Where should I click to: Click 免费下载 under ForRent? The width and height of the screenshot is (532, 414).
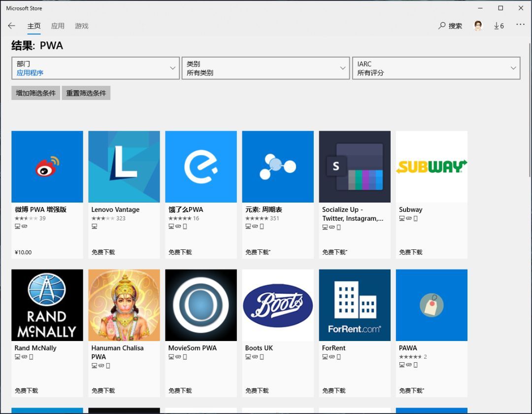tap(334, 390)
